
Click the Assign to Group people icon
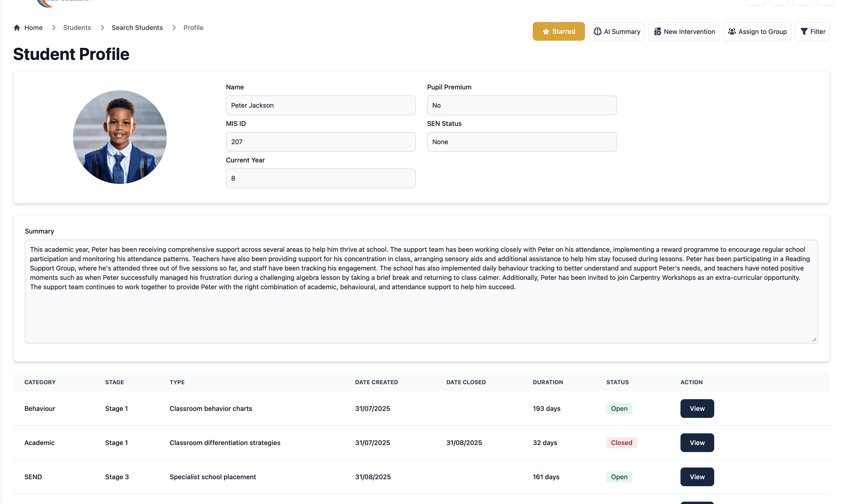(732, 32)
